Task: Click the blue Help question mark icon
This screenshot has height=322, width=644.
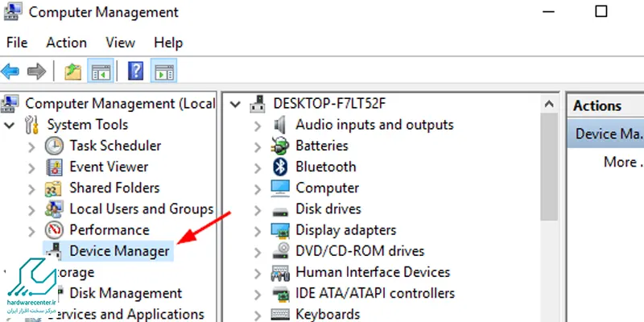Action: pos(135,72)
